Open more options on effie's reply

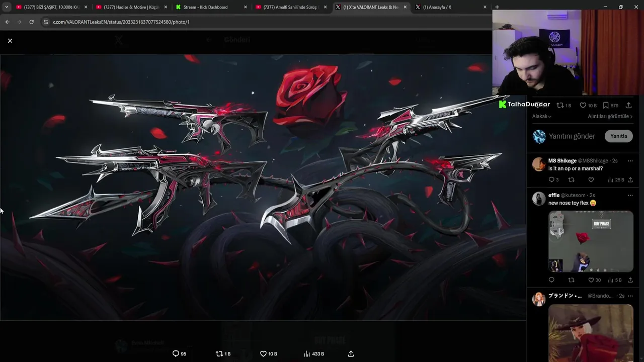tap(630, 195)
